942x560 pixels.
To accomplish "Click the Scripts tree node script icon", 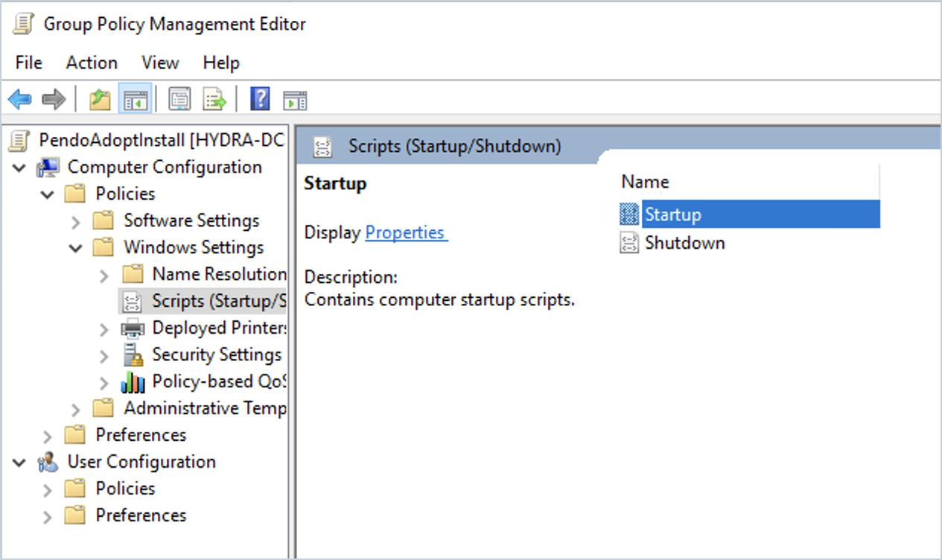I will [133, 302].
